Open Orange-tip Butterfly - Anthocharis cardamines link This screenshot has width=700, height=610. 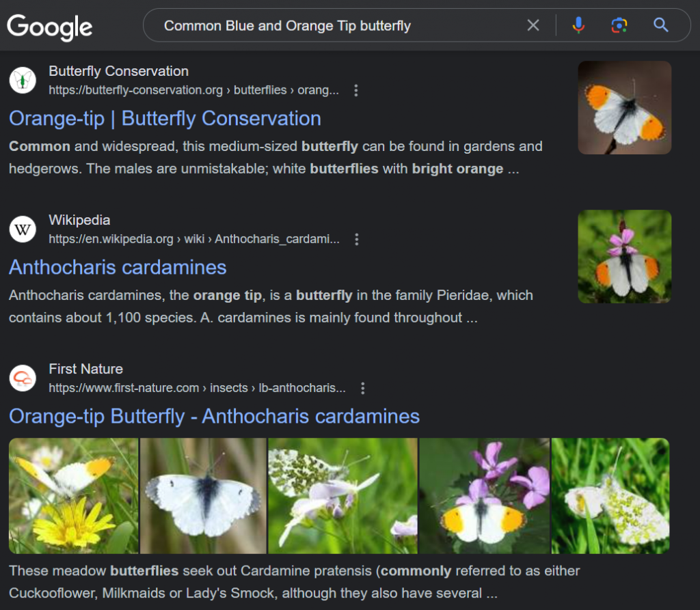214,417
